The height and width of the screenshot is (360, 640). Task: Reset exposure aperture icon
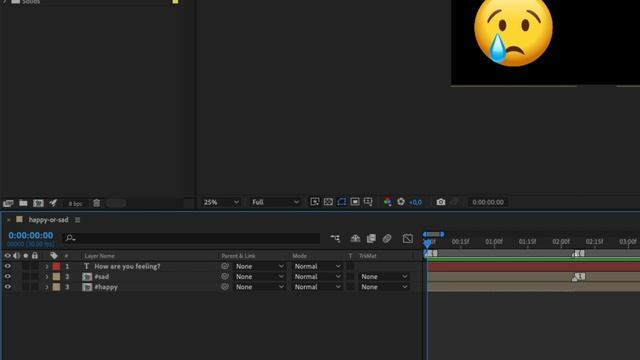(401, 202)
